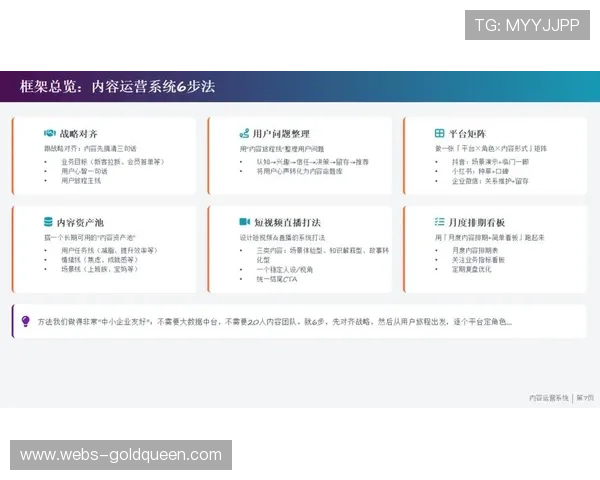The height and width of the screenshot is (480, 600).
Task: Click the note text starting with 方法我们做得非常
Action: click(x=275, y=322)
